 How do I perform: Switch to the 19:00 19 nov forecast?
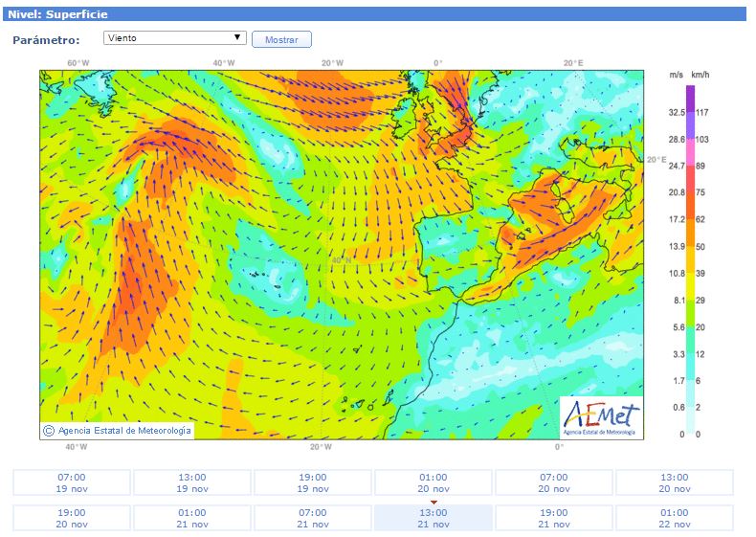313,482
